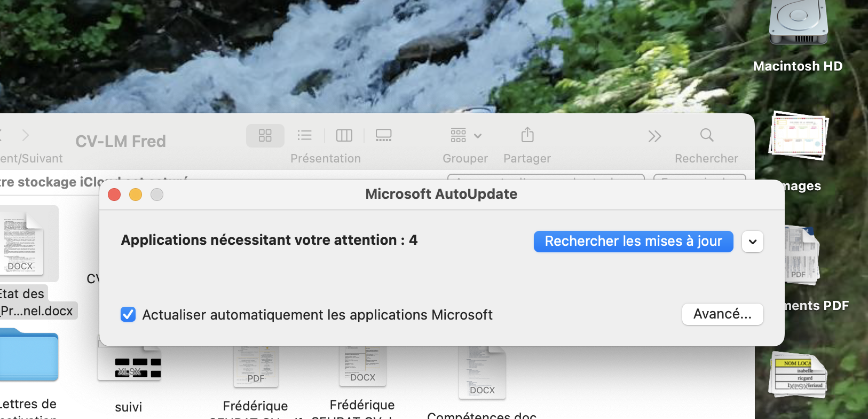Click Rechercher les mises à jour

(633, 242)
